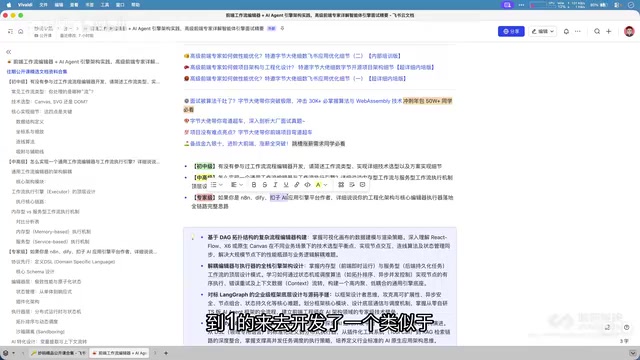Go to the home icon
The image size is (640, 360).
(x=20, y=31)
